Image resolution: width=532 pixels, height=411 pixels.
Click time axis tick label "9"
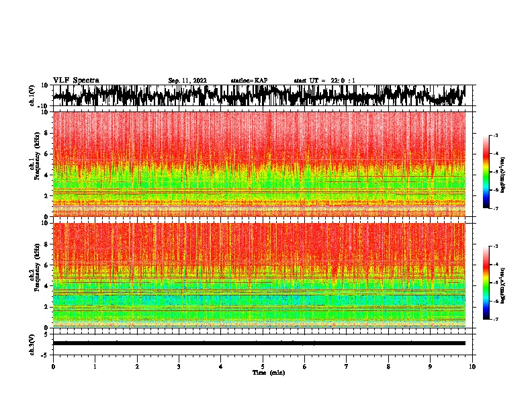pyautogui.click(x=430, y=367)
